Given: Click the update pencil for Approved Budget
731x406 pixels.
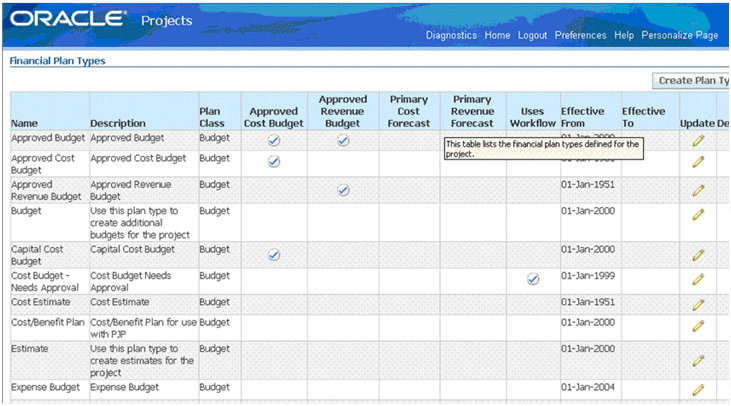Looking at the screenshot, I should 698,141.
